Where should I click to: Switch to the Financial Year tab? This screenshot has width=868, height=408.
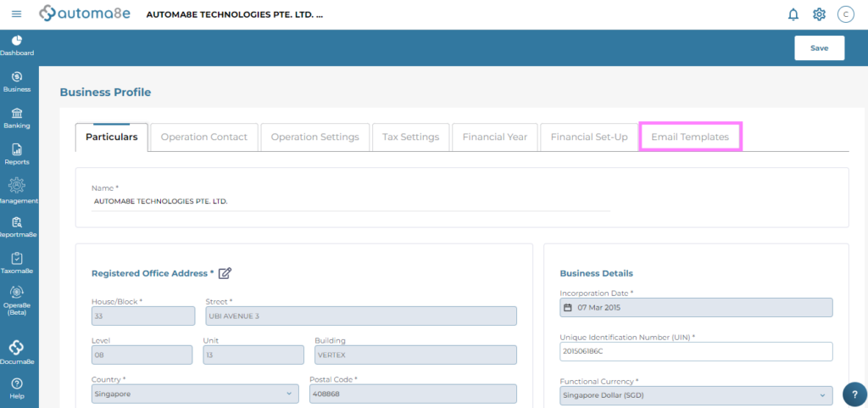point(495,137)
